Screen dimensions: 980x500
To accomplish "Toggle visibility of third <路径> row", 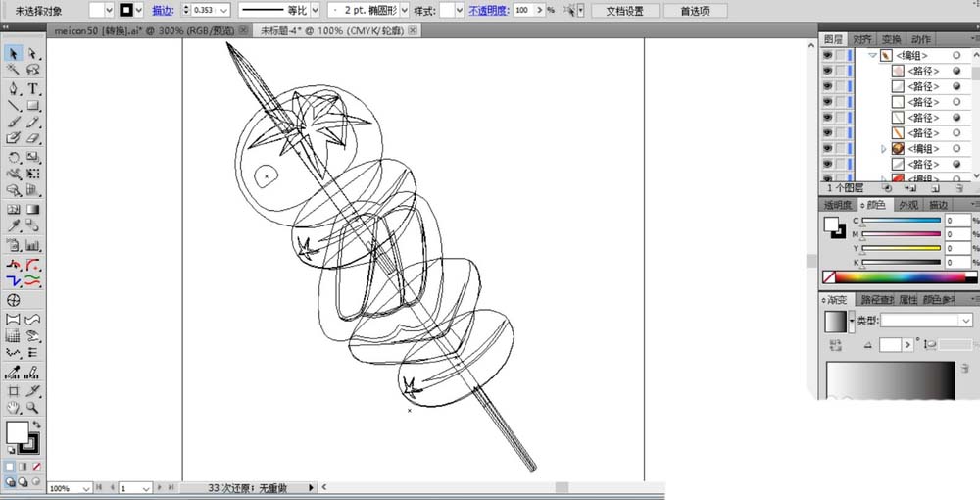I will tap(827, 102).
